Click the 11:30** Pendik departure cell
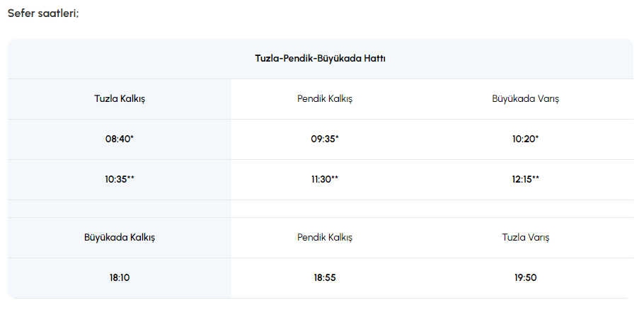The height and width of the screenshot is (317, 644). [325, 180]
